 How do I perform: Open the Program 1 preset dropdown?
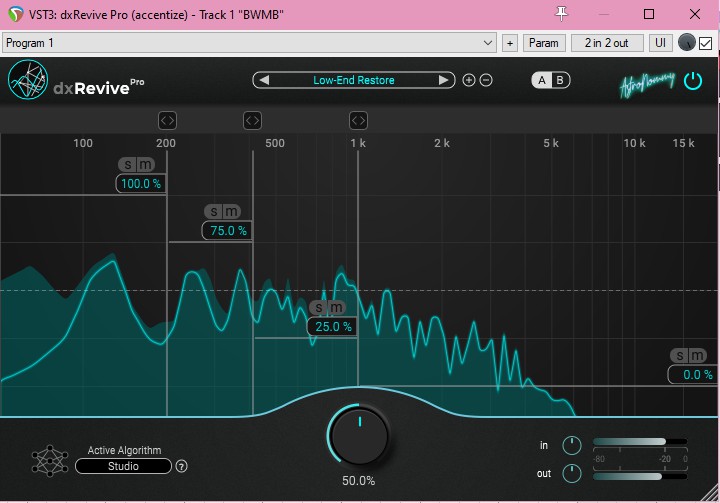(x=249, y=43)
